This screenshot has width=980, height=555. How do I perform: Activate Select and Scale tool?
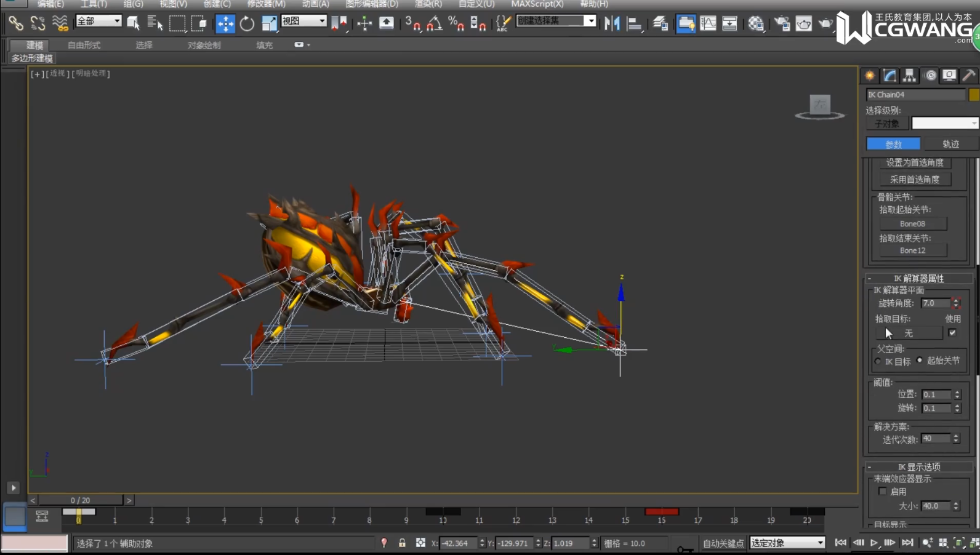click(x=269, y=23)
